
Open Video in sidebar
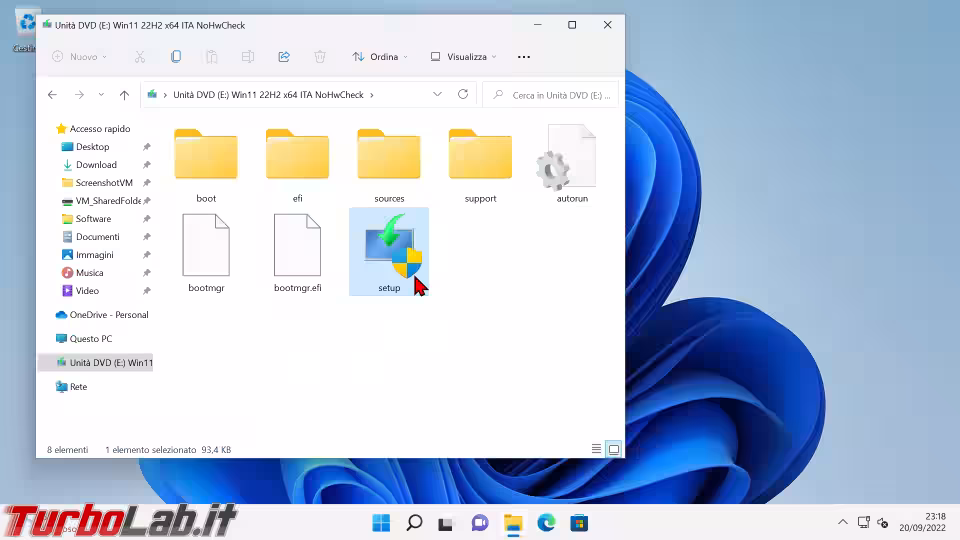pos(80,291)
